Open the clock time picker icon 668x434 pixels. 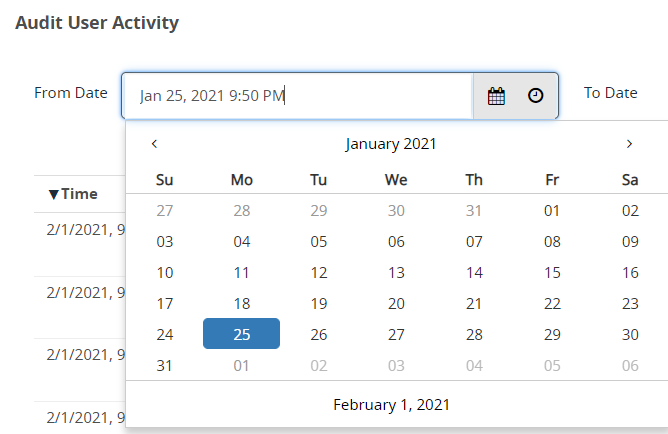[536, 95]
